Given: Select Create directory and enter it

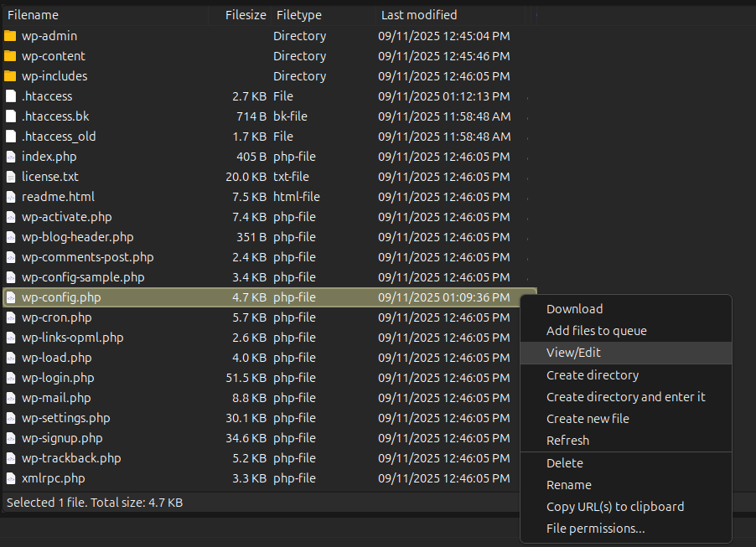Looking at the screenshot, I should pyautogui.click(x=626, y=396).
